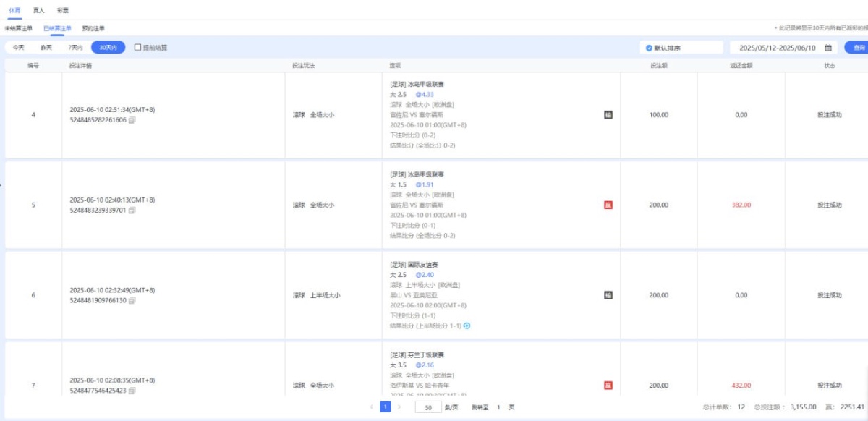The width and height of the screenshot is (868, 421).
Task: Copy bet number 5248477546425423
Action: click(x=132, y=391)
